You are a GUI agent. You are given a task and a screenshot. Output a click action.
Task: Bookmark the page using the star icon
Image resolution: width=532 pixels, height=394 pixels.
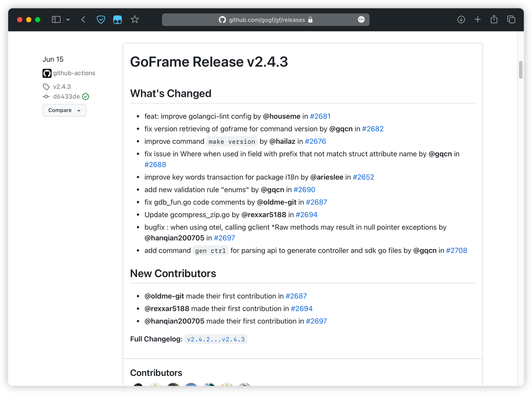click(135, 19)
